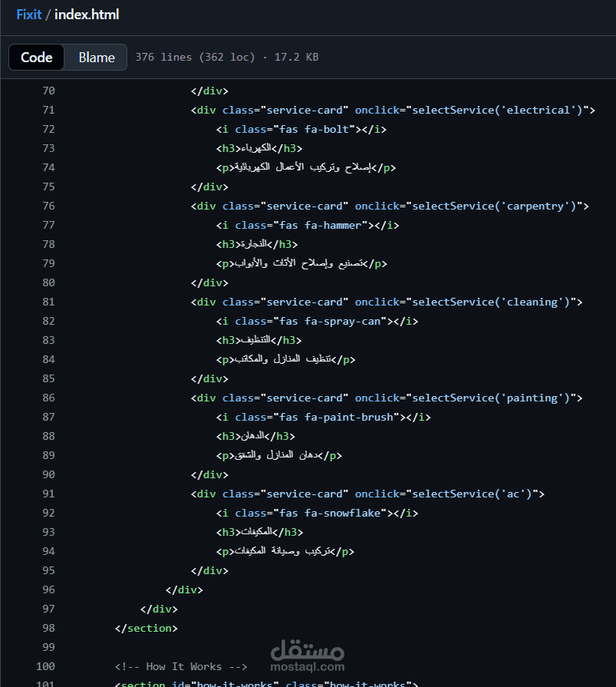Select line number 91

48,494
